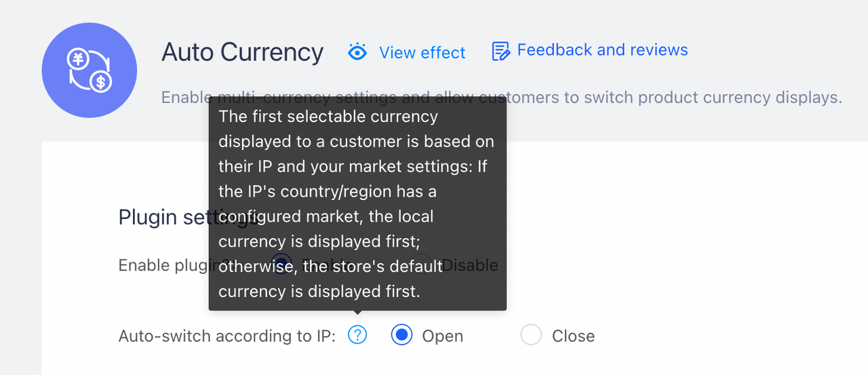Open the View effect link

pos(422,53)
